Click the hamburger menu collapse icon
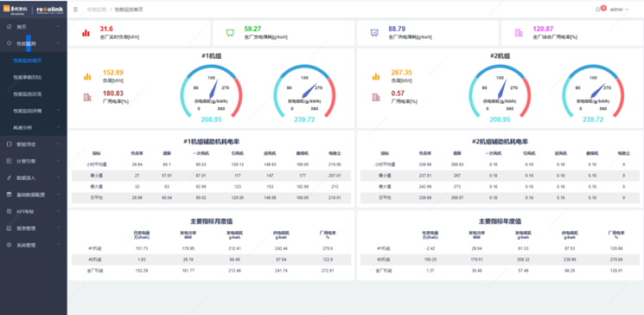Viewport: 644px width, 315px height. coord(75,9)
